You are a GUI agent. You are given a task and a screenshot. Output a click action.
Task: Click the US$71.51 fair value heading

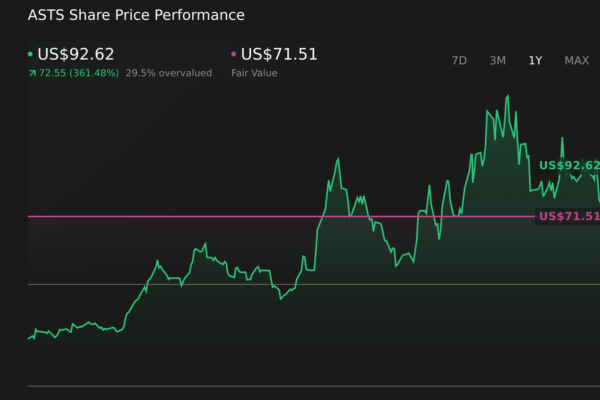(x=282, y=55)
